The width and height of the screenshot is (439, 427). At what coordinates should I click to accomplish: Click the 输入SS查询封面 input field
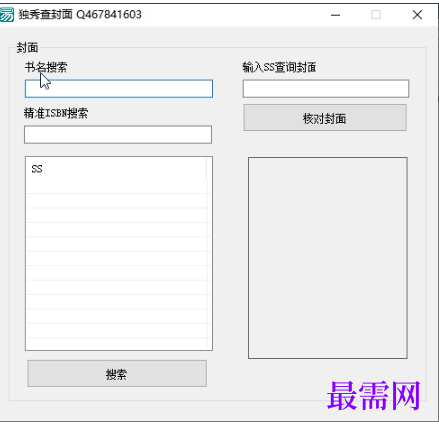[x=326, y=89]
